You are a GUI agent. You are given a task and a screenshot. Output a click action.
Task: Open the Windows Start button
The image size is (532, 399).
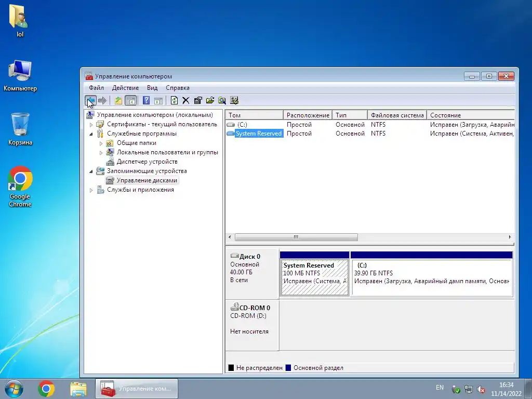tap(14, 389)
